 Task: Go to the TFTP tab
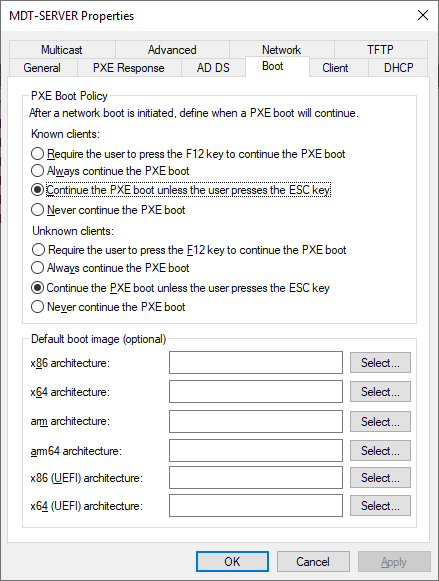tap(380, 50)
